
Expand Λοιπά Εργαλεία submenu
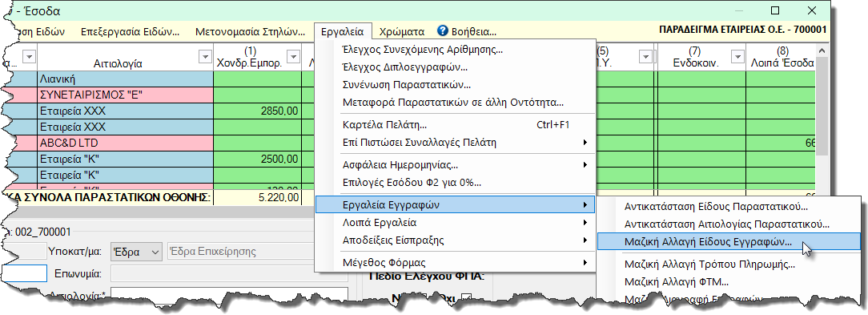[456, 223]
